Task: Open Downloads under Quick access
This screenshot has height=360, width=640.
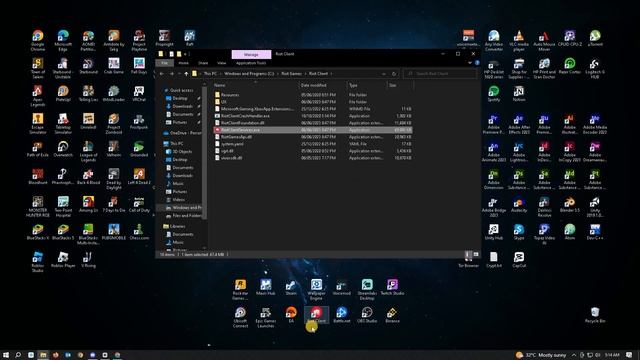Action: (x=182, y=106)
